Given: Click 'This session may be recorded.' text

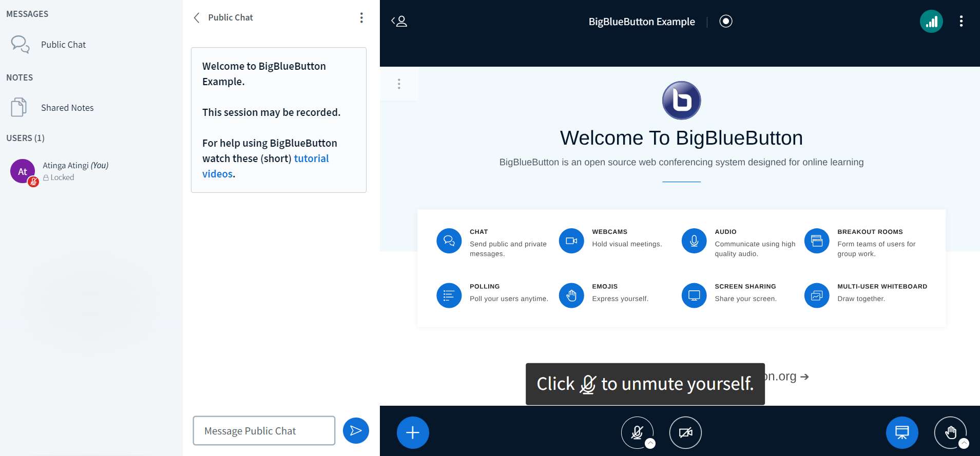Looking at the screenshot, I should tap(271, 112).
